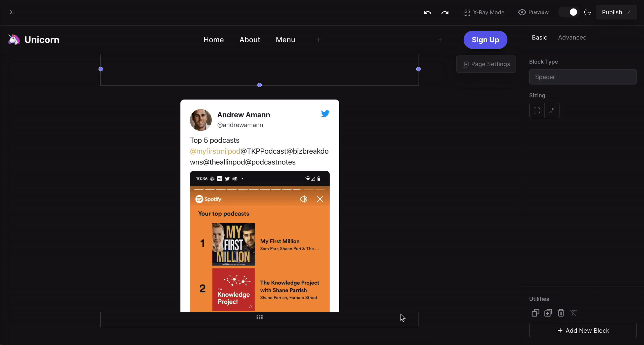Screen dimensions: 644x345
Task: Click The Knowledge Project with Shane Parrish title
Action: (290, 286)
